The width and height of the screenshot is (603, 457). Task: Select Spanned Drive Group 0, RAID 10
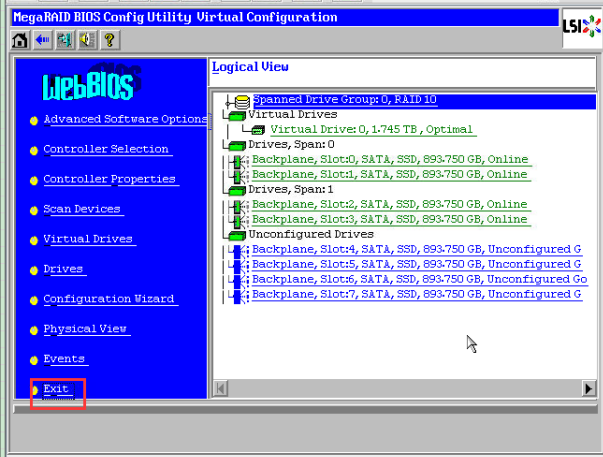point(344,100)
